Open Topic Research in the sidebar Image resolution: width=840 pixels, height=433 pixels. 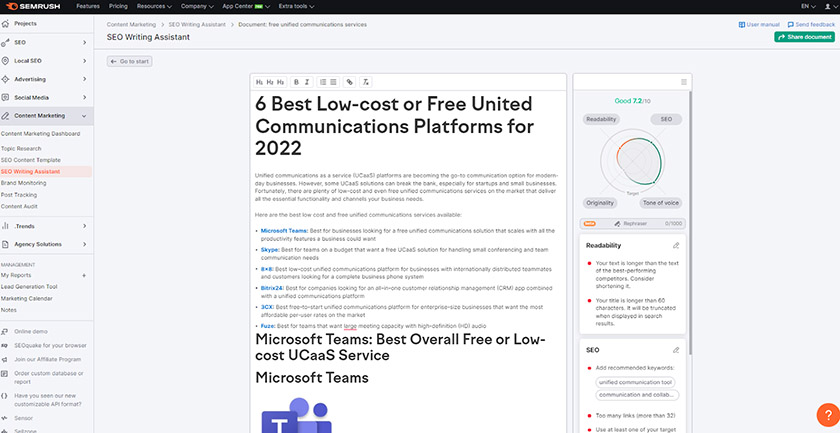coord(21,148)
